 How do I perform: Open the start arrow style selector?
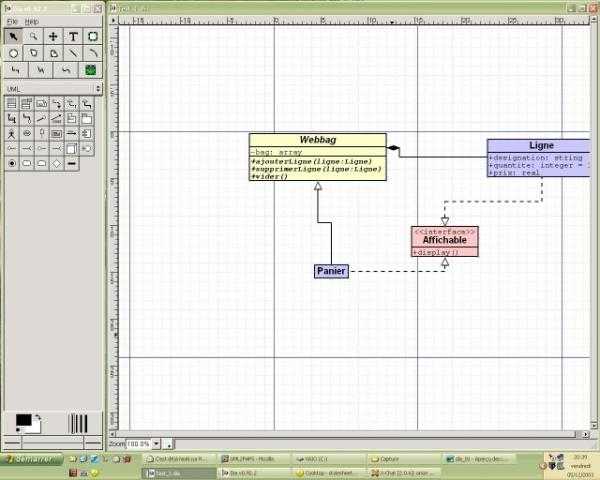[x=13, y=443]
